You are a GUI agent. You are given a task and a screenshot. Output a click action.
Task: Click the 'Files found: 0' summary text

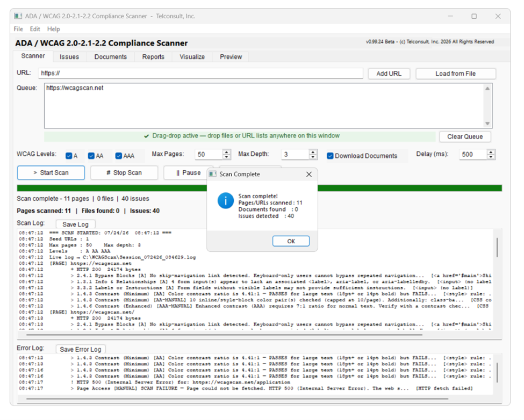click(101, 211)
